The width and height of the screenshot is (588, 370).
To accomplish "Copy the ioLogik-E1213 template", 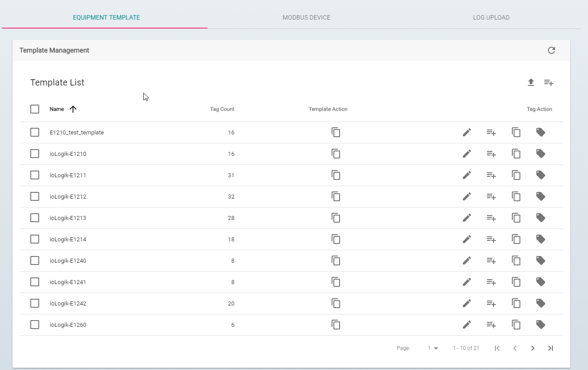I will pyautogui.click(x=336, y=218).
